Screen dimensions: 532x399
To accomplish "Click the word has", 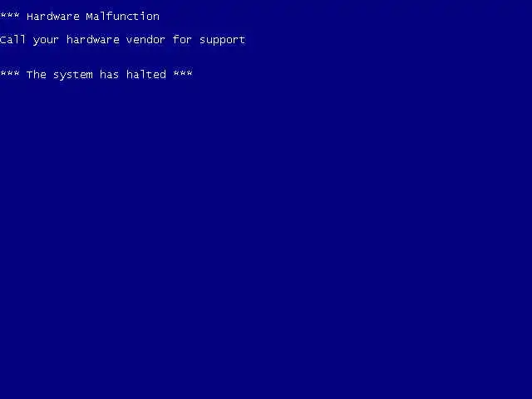I will click(x=109, y=74).
